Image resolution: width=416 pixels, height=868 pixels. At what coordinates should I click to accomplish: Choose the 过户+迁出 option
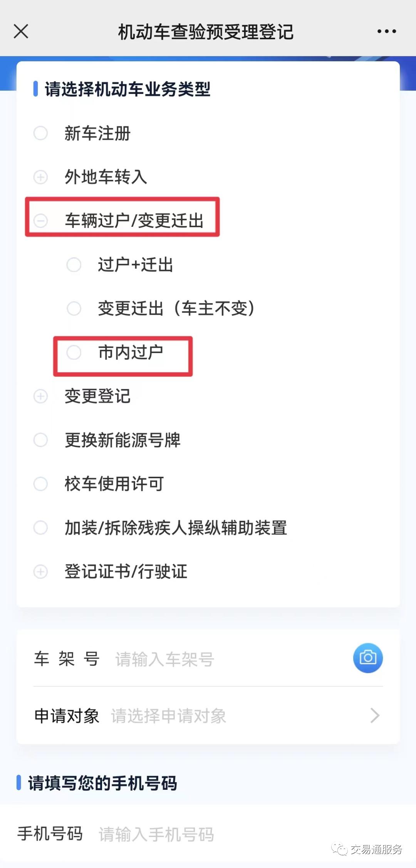pos(74,265)
